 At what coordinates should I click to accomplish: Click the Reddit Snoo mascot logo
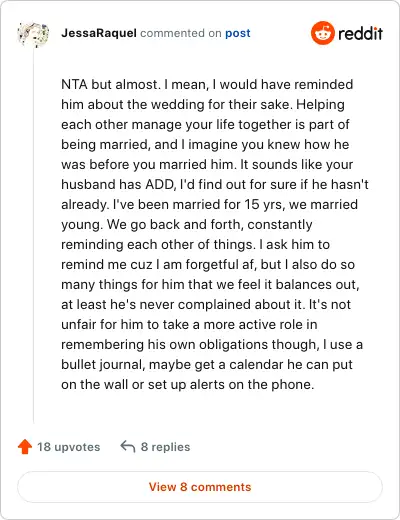pos(322,33)
